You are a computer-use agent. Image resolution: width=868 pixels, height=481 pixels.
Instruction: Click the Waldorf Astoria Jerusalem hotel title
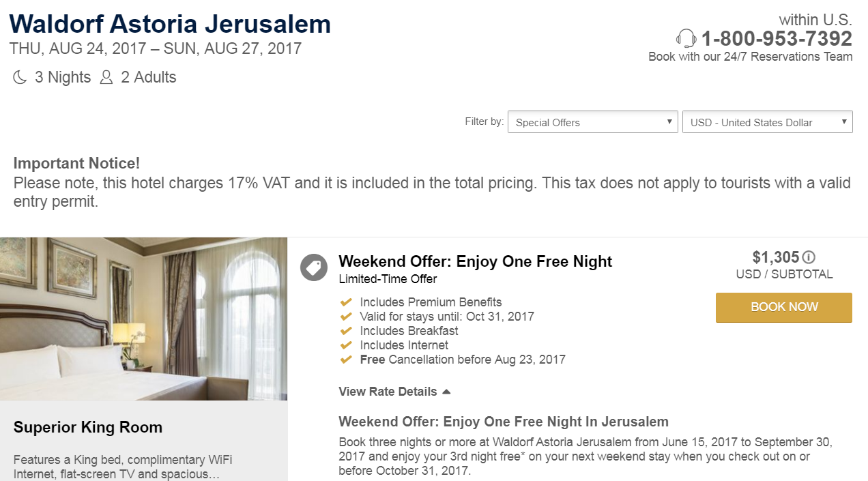(x=170, y=24)
